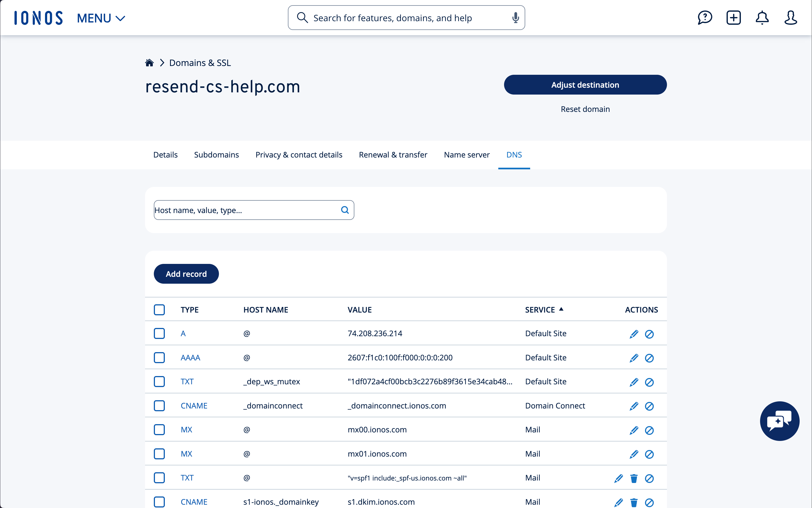Toggle the select-all records checkbox

point(159,310)
